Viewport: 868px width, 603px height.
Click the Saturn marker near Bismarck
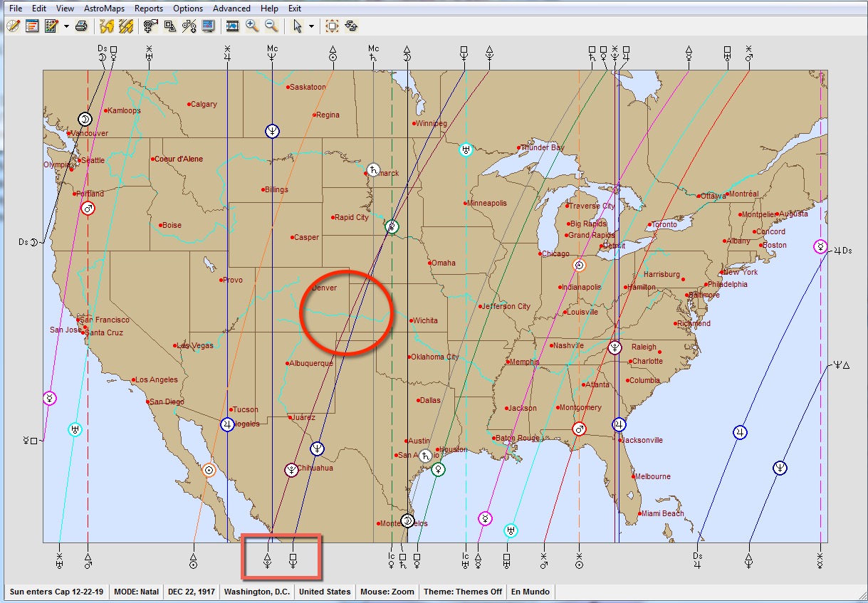(373, 169)
